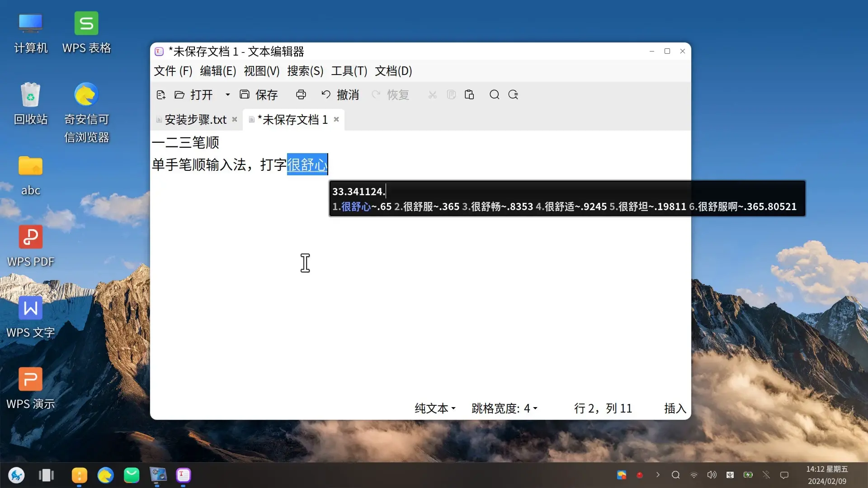868x488 pixels.
Task: Open the start menu launcher icon
Action: (17, 475)
